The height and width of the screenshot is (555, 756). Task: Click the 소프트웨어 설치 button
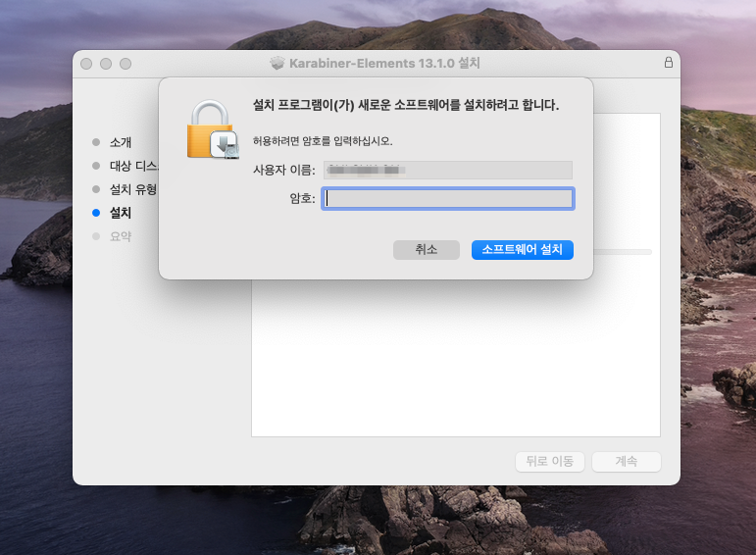click(523, 250)
